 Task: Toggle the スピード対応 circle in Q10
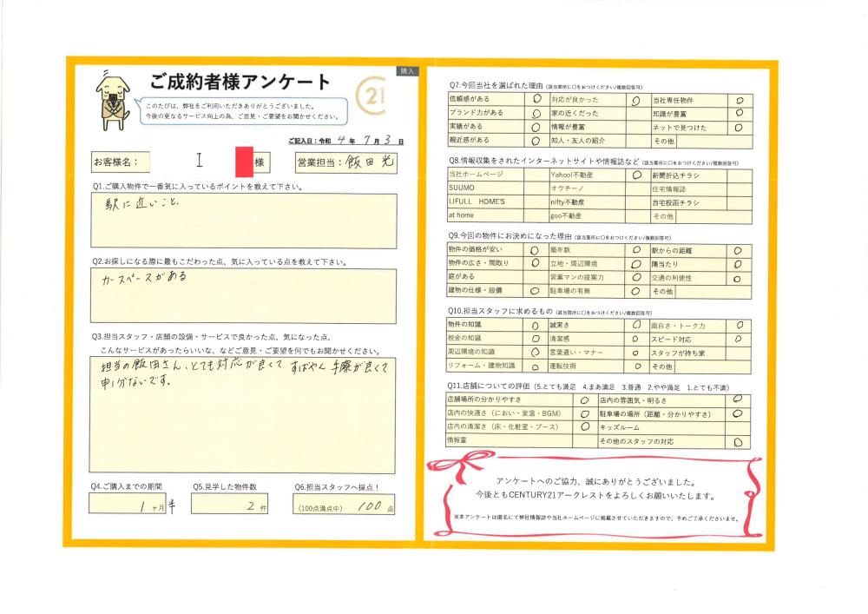point(738,339)
